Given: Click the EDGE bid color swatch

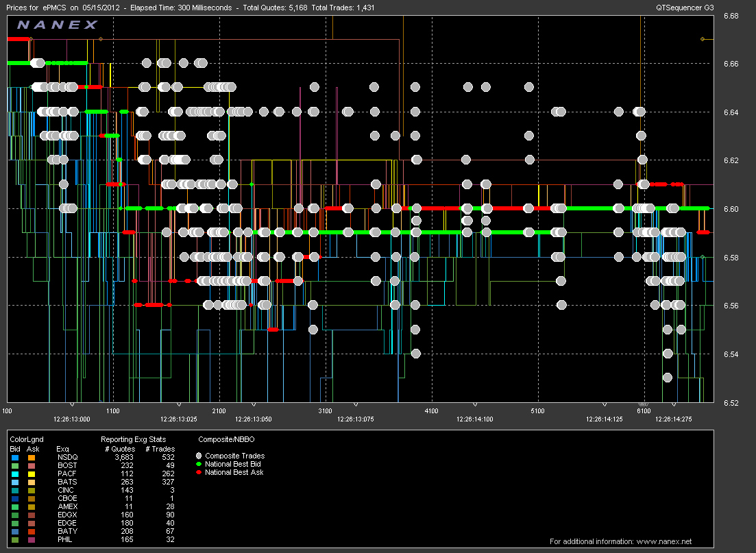Looking at the screenshot, I should coord(15,523).
